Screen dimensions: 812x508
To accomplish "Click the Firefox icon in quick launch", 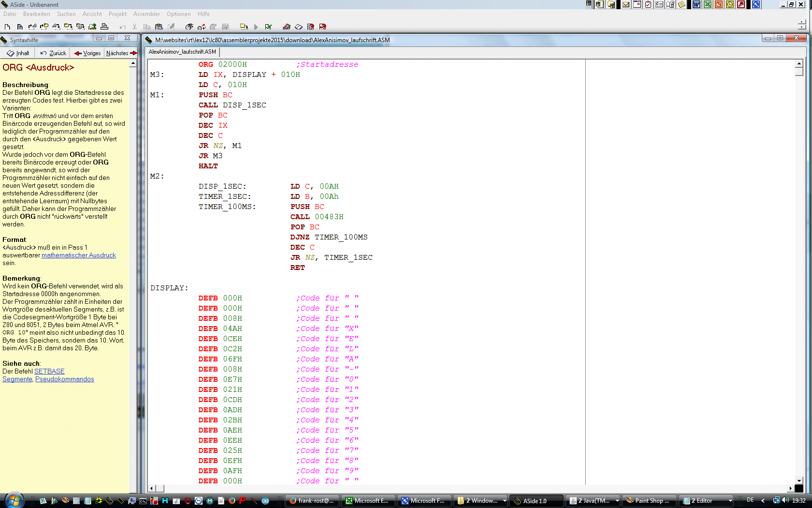I will pyautogui.click(x=232, y=501).
